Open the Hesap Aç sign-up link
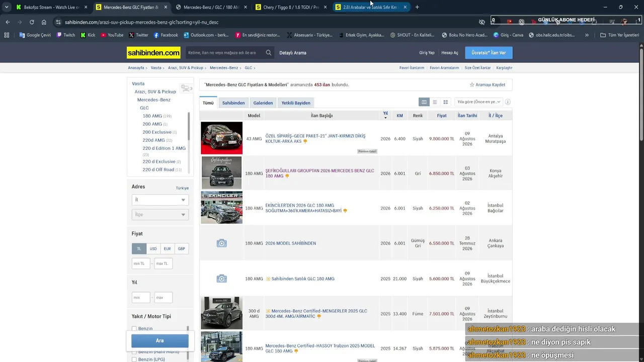 tap(450, 53)
